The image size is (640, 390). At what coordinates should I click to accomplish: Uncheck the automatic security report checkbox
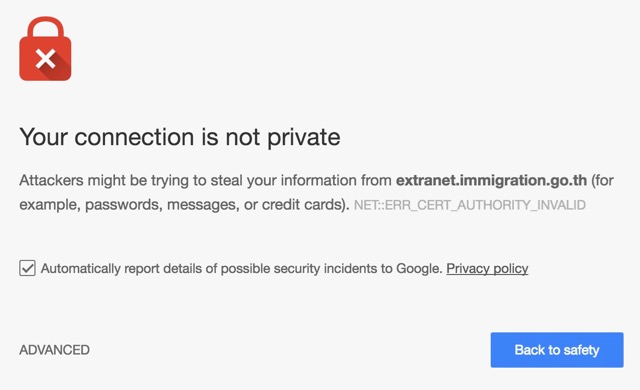[x=27, y=268]
